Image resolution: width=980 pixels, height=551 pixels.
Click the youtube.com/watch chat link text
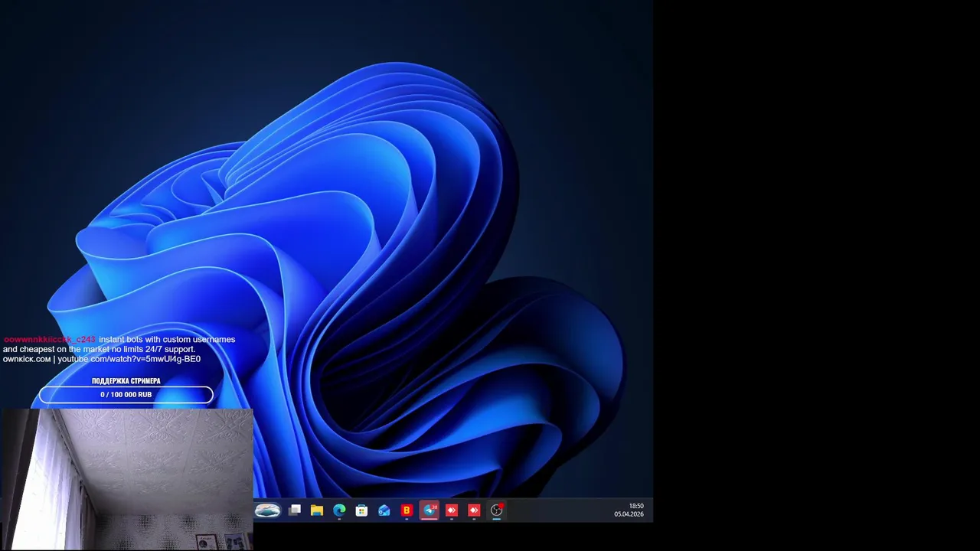coord(129,359)
